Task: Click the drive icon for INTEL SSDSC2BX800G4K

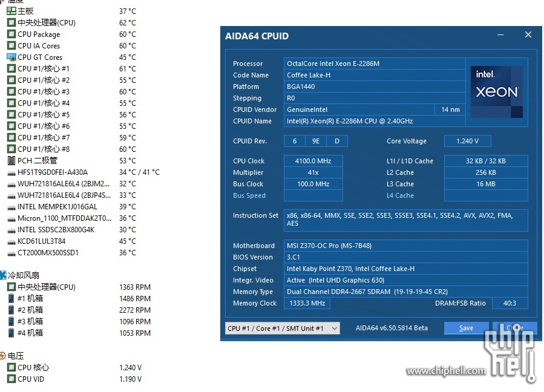Action: pyautogui.click(x=11, y=230)
